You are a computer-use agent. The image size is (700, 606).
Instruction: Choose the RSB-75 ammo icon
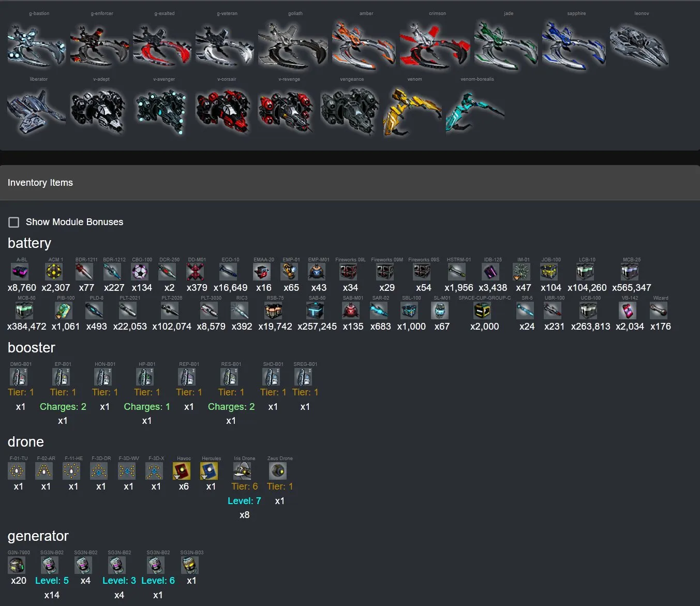click(x=273, y=310)
